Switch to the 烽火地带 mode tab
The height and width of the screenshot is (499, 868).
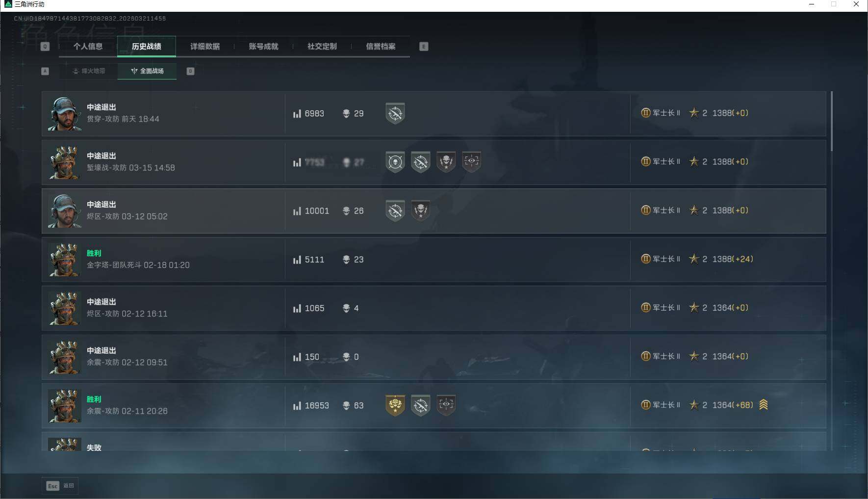coord(88,71)
